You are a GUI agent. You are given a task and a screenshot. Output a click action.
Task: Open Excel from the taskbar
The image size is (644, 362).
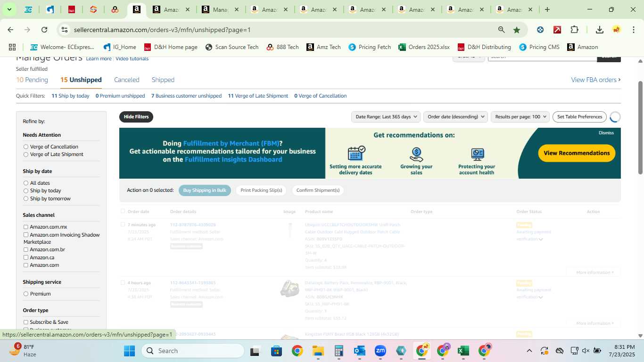(463, 351)
